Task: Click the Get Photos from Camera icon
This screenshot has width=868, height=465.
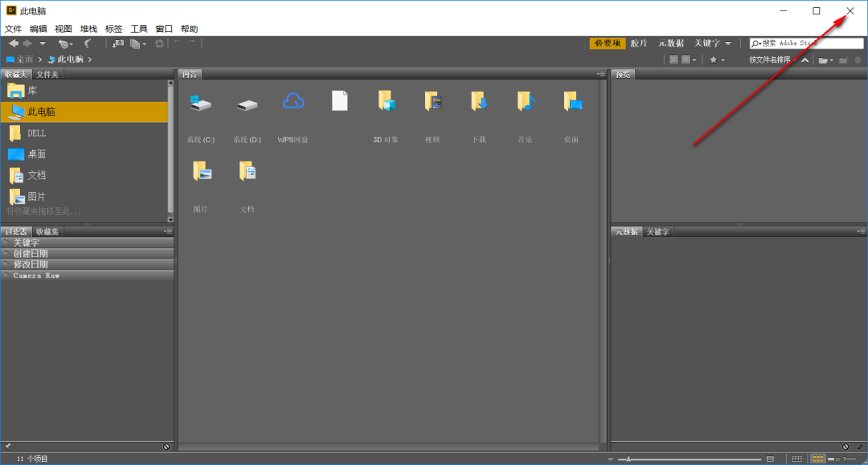Action: click(x=119, y=43)
